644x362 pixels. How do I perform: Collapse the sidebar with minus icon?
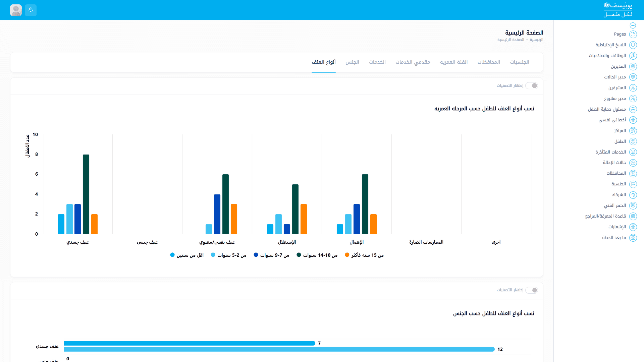point(633,25)
